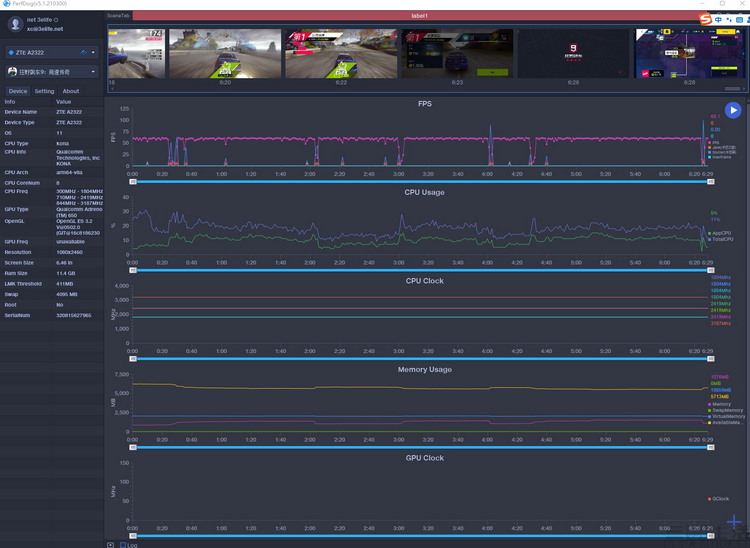Image resolution: width=750 pixels, height=548 pixels.
Task: Toggle the FPS legend entry in the FPS chart
Action: click(x=714, y=142)
